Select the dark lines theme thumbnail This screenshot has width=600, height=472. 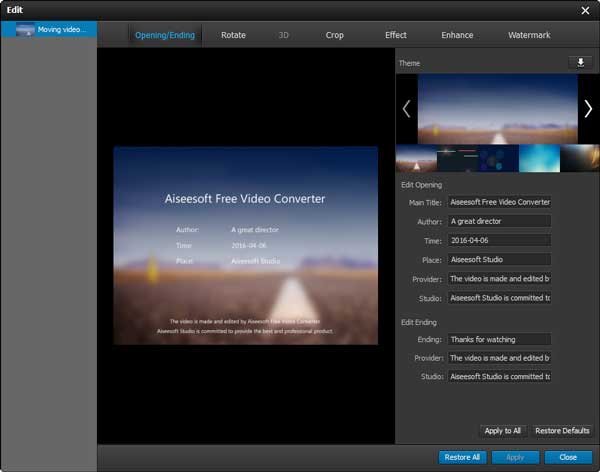click(457, 158)
